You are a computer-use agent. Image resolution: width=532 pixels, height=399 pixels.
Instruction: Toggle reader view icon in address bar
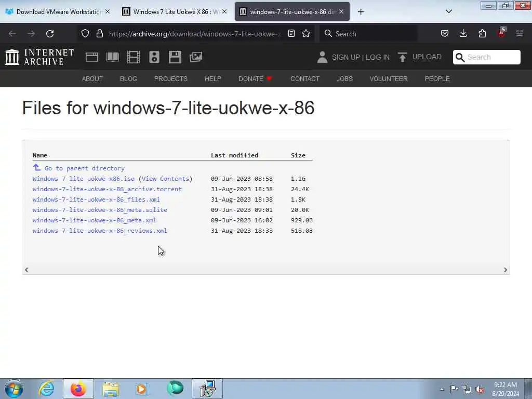point(291,33)
